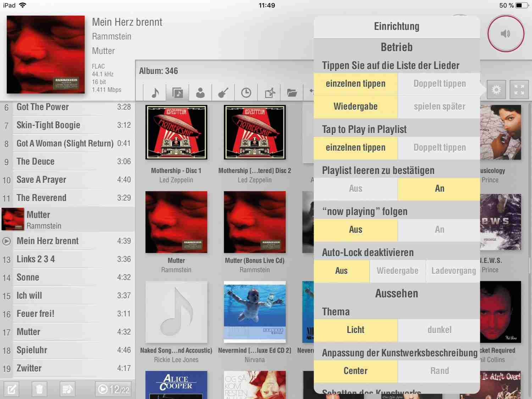
Task: Select the playing track Mein Herz brennt
Action: click(x=67, y=241)
